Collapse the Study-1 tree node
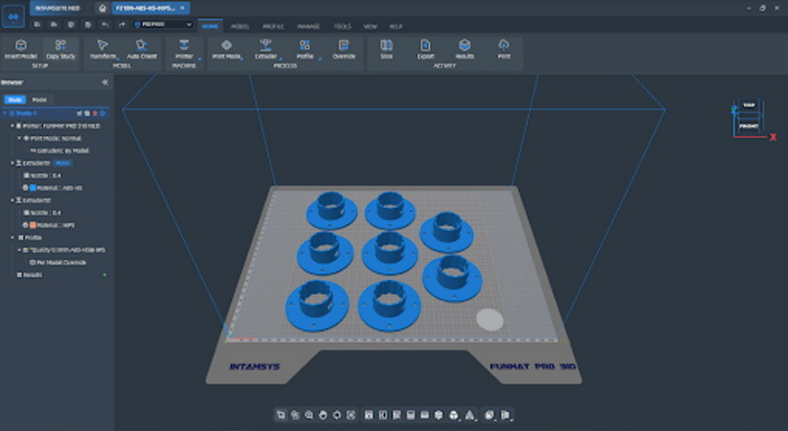The height and width of the screenshot is (431, 788). coord(6,113)
